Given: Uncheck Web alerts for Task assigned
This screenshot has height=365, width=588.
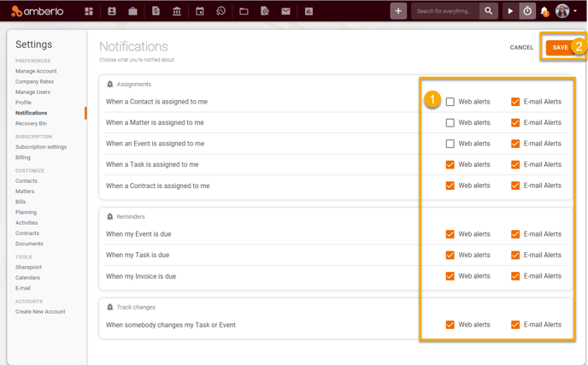Looking at the screenshot, I should tap(450, 165).
